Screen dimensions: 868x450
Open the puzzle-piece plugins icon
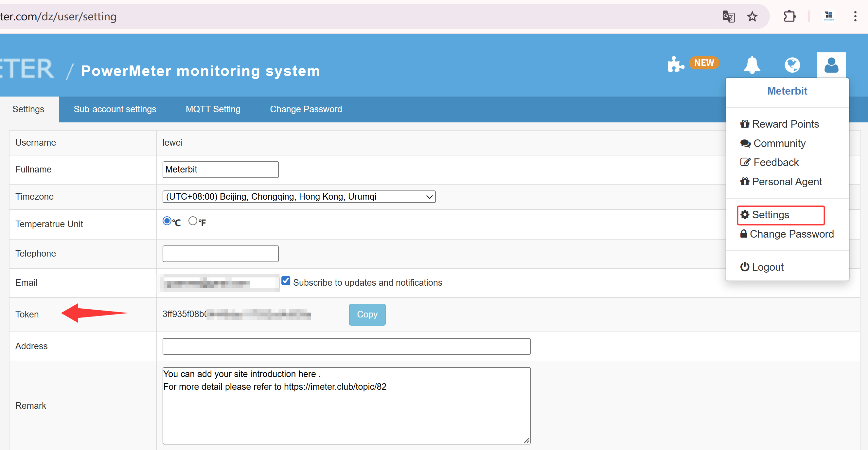click(x=675, y=64)
